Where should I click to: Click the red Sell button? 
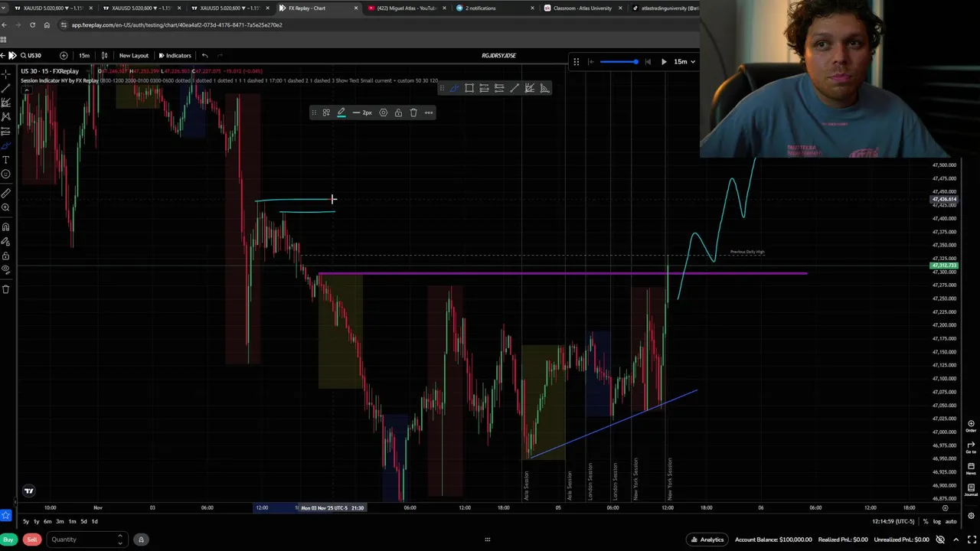[x=31, y=540]
